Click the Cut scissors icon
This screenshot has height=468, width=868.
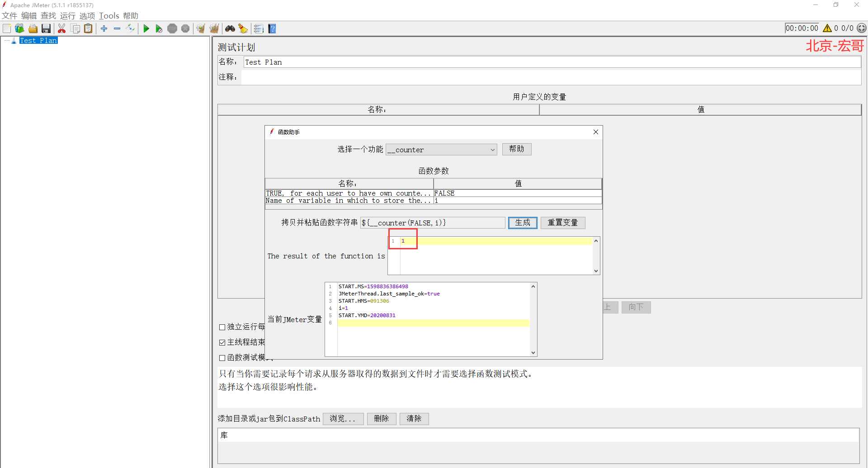click(x=62, y=28)
